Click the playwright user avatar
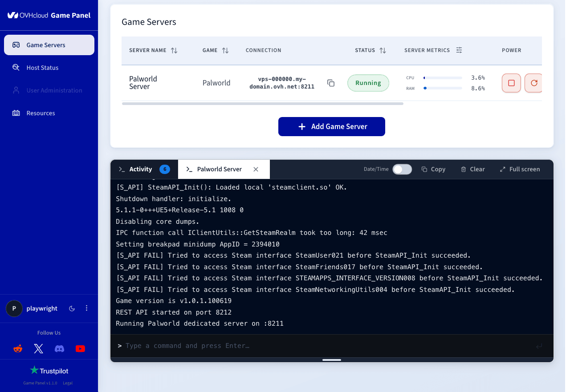Screen dimensions: 570x392 pyautogui.click(x=14, y=308)
